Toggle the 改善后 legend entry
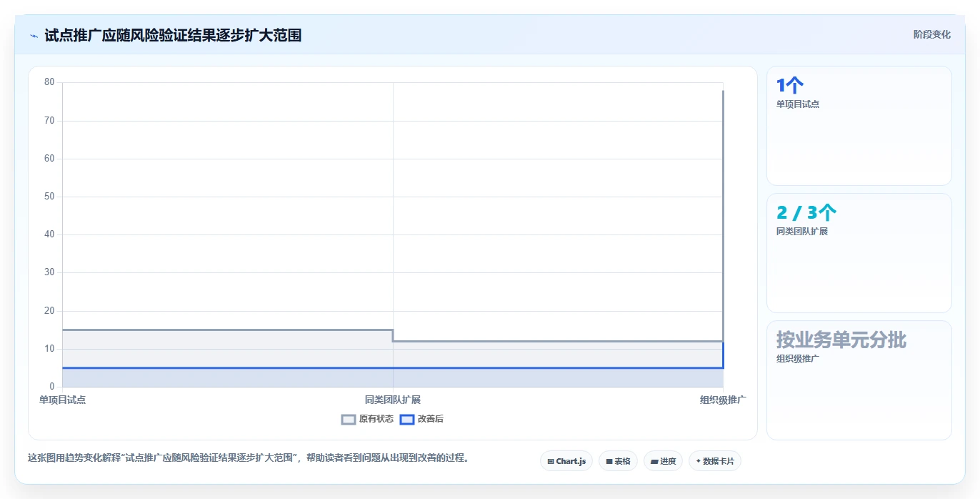Image resolution: width=980 pixels, height=499 pixels. (x=421, y=419)
